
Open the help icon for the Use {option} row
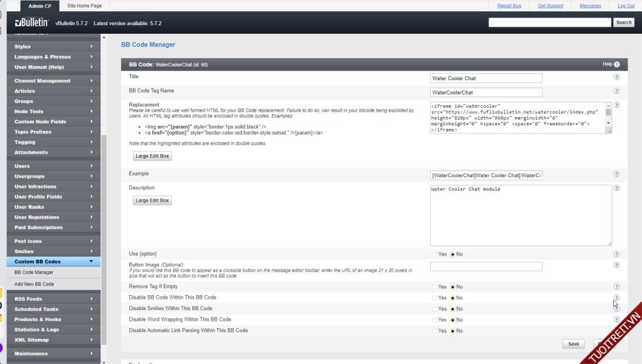[616, 254]
